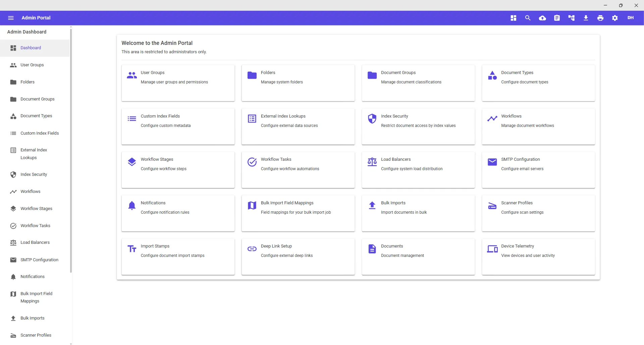Click the Notifications card bell icon
This screenshot has height=345, width=644.
tap(132, 205)
